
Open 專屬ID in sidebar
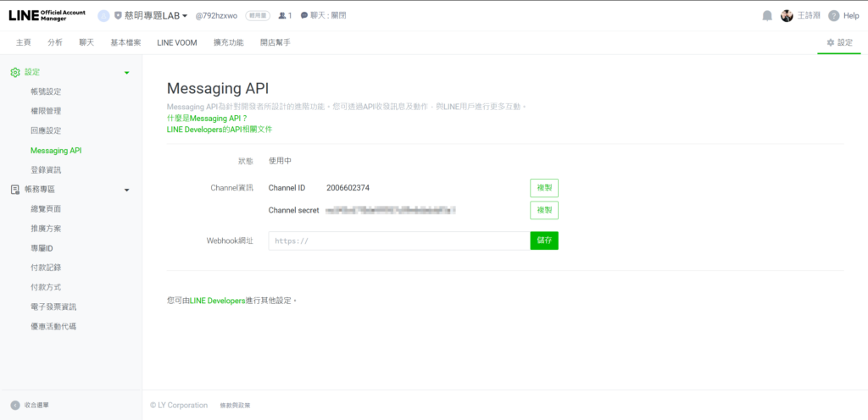pyautogui.click(x=42, y=248)
